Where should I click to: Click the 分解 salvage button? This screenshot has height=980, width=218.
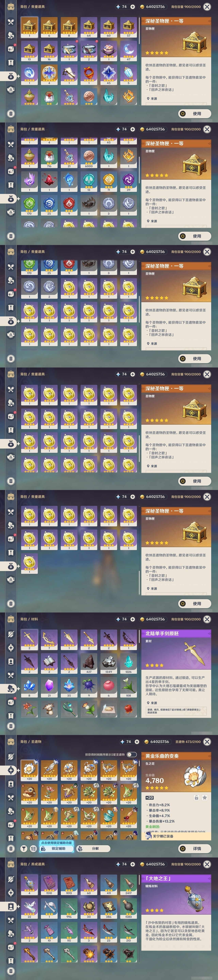(x=94, y=848)
